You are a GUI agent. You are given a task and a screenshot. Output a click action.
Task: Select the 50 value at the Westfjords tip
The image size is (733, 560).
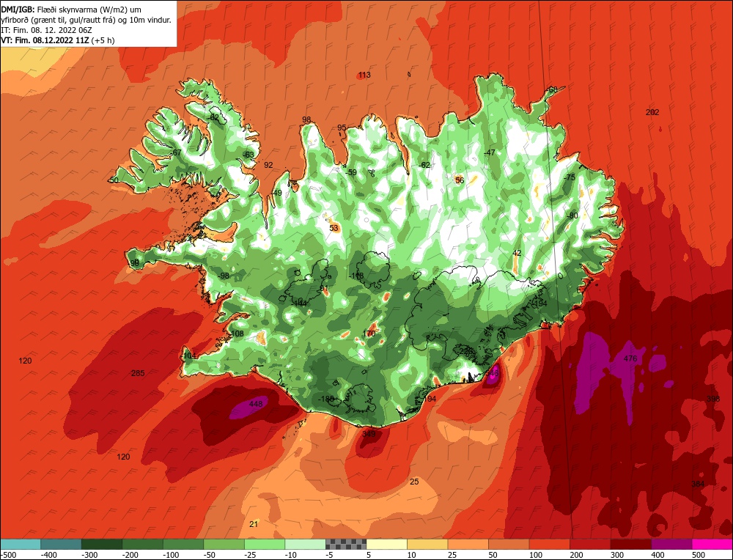click(114, 180)
